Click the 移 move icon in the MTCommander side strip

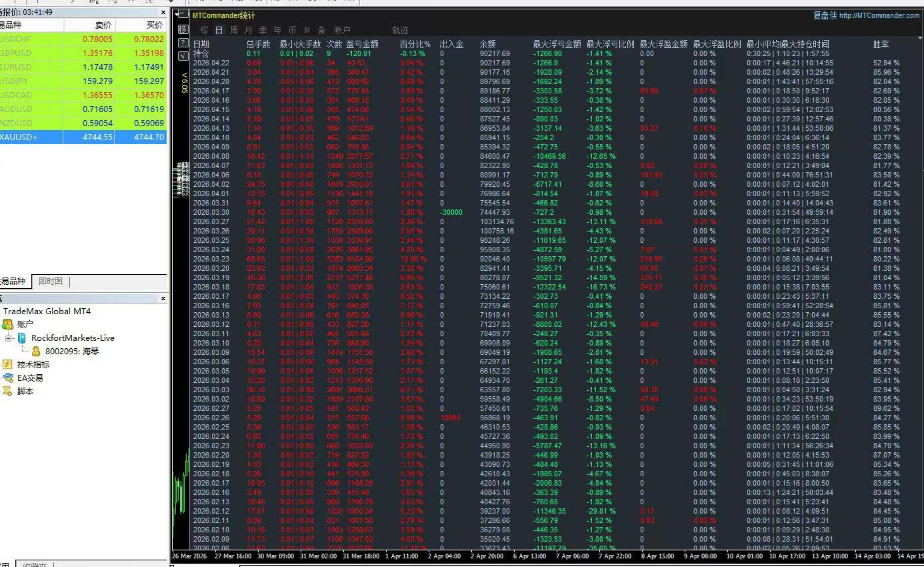click(x=183, y=30)
